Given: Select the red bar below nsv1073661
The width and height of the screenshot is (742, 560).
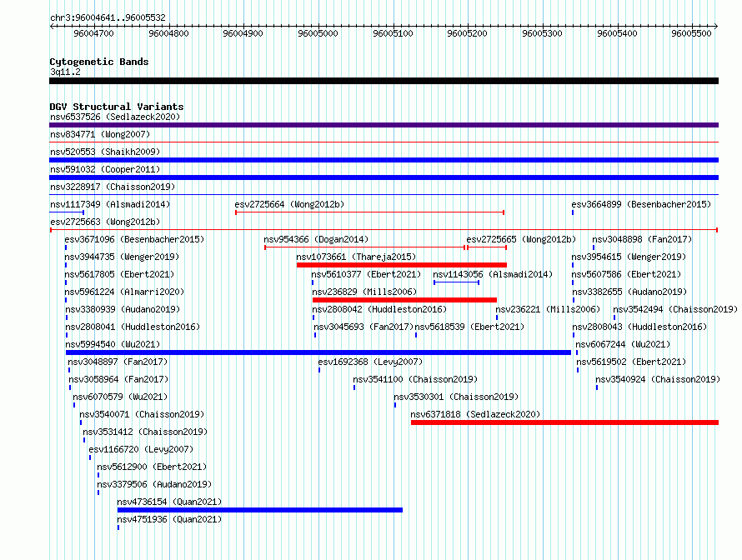Looking at the screenshot, I should click(x=402, y=265).
